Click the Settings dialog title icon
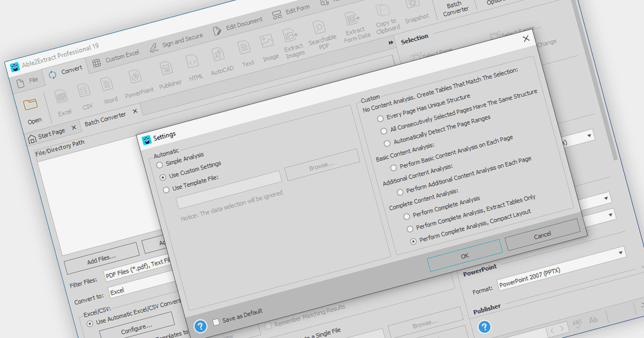The image size is (644, 338). [x=147, y=140]
